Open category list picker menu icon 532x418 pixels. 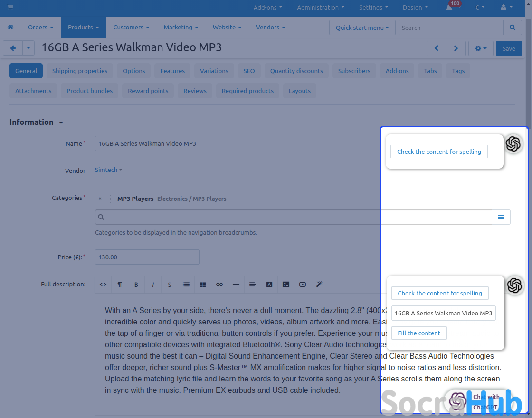[x=501, y=217]
